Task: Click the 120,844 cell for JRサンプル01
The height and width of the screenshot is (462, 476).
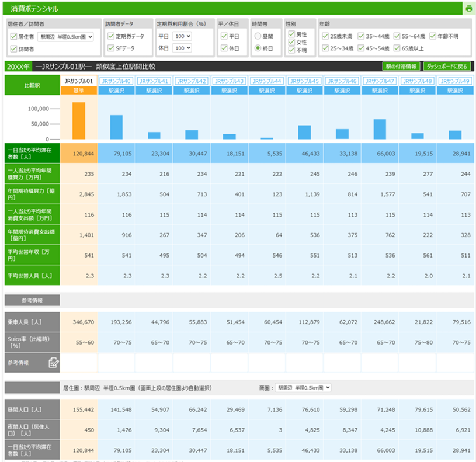Action: tap(79, 152)
